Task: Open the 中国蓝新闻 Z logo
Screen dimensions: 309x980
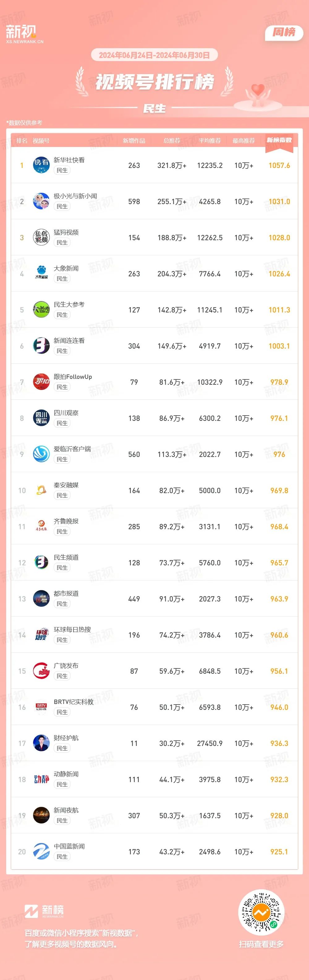Action: coord(41,852)
